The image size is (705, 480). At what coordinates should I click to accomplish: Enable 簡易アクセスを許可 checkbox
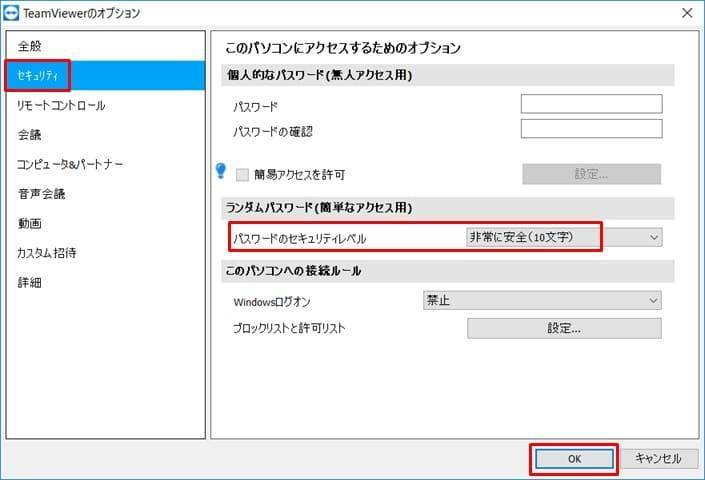pyautogui.click(x=242, y=174)
